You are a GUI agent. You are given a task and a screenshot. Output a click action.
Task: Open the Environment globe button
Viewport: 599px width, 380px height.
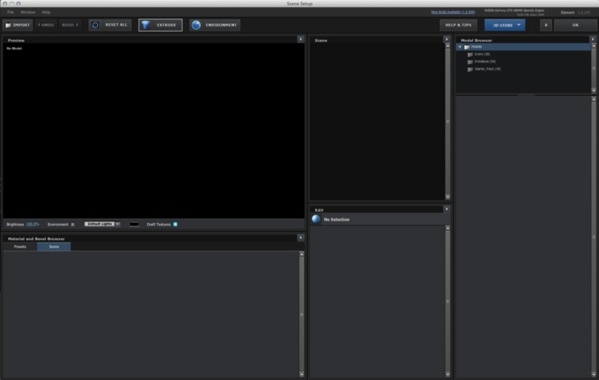215,25
